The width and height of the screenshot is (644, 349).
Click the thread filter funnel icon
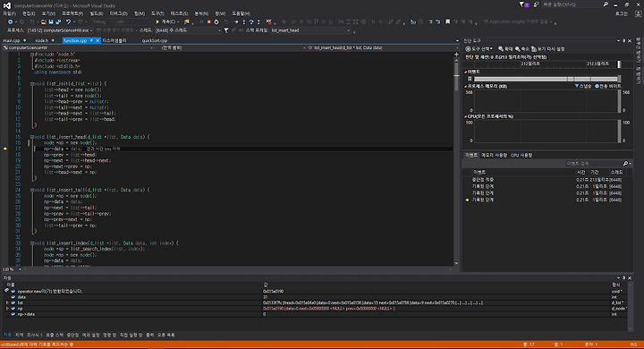(x=226, y=30)
